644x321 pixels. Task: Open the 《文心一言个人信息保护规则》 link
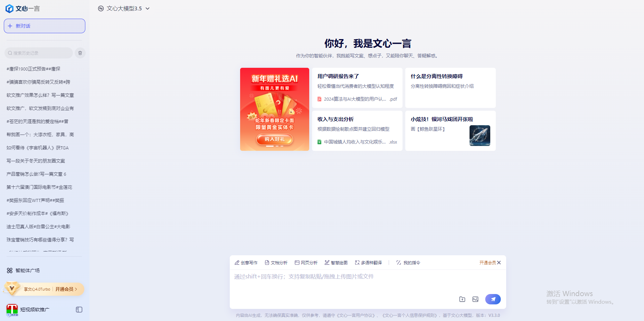(x=410, y=315)
